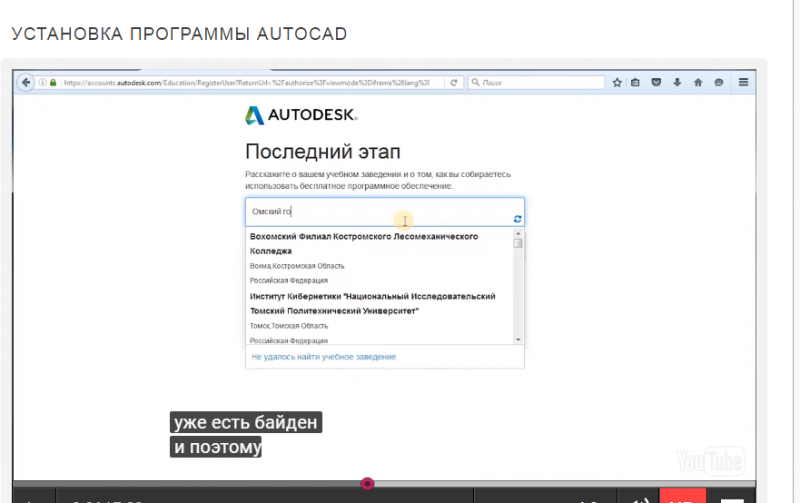800x503 pixels.
Task: Click the suggestion list scroll-down arrow
Action: [518, 340]
